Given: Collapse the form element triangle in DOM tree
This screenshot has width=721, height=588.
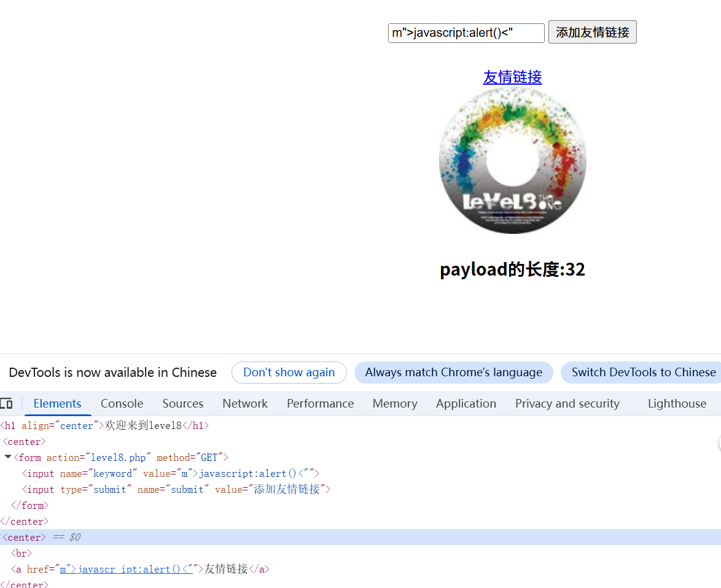Looking at the screenshot, I should [x=8, y=457].
